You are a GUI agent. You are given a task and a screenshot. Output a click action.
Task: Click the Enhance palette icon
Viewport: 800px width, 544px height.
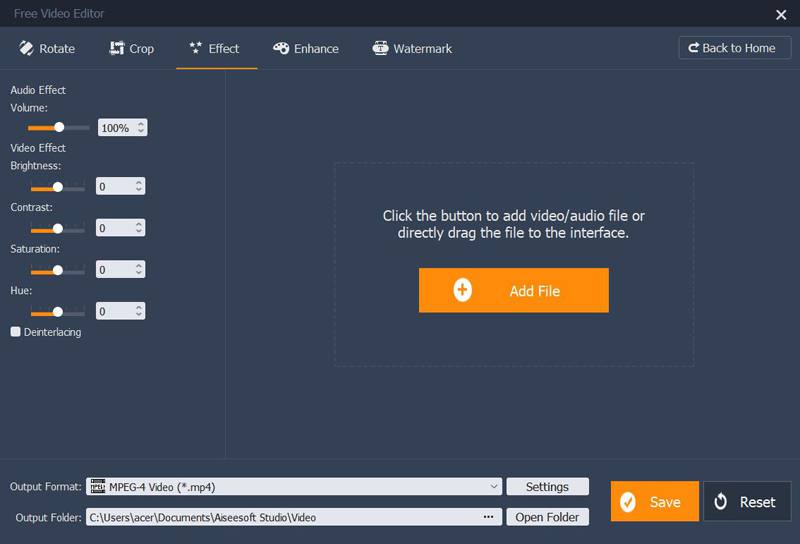coord(281,48)
